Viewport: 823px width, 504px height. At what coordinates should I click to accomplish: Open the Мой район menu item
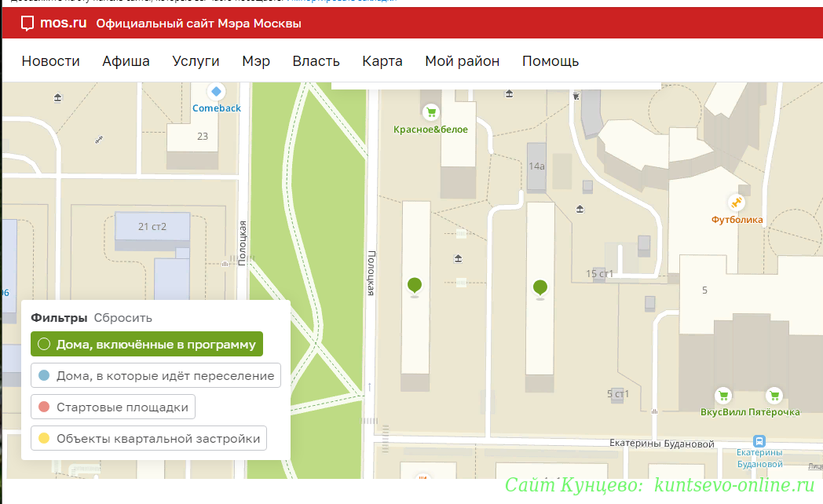[463, 61]
